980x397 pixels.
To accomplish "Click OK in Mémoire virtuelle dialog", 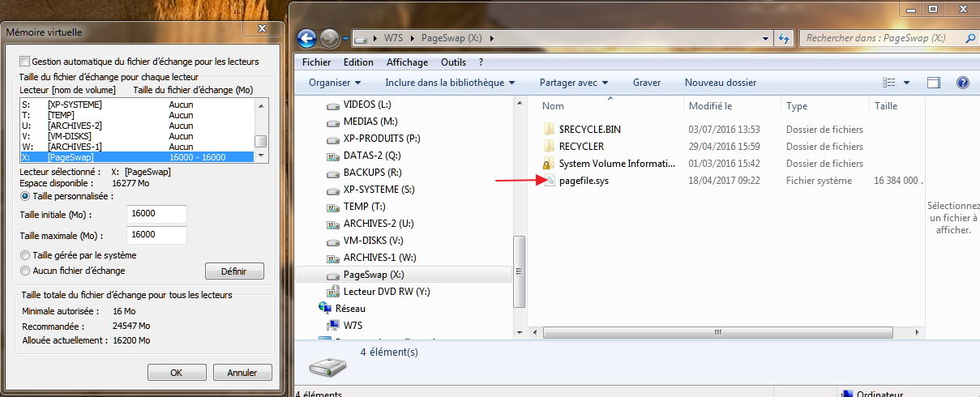I will pyautogui.click(x=176, y=373).
